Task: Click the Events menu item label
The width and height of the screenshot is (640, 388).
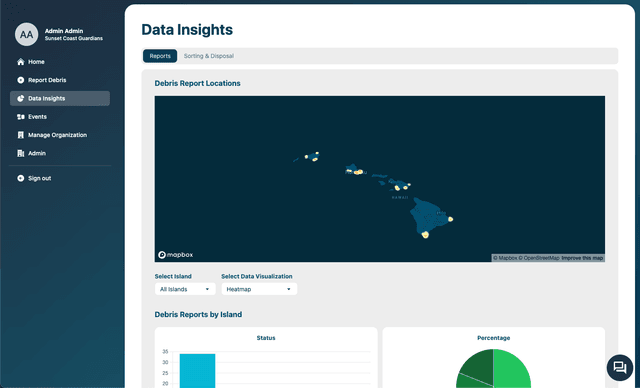Action: pos(38,117)
